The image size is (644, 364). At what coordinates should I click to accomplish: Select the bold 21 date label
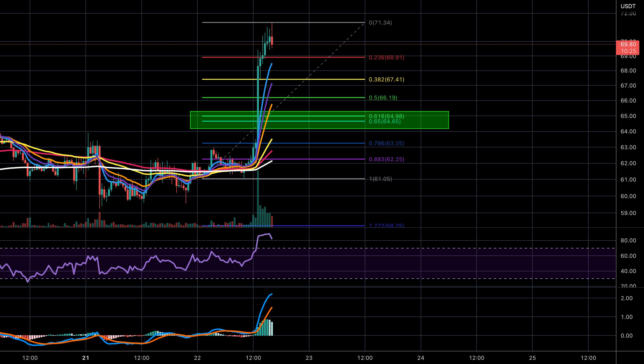click(86, 358)
